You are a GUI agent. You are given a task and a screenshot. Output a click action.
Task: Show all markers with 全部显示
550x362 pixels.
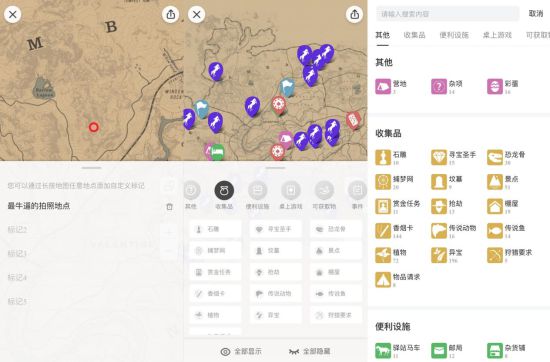241,351
